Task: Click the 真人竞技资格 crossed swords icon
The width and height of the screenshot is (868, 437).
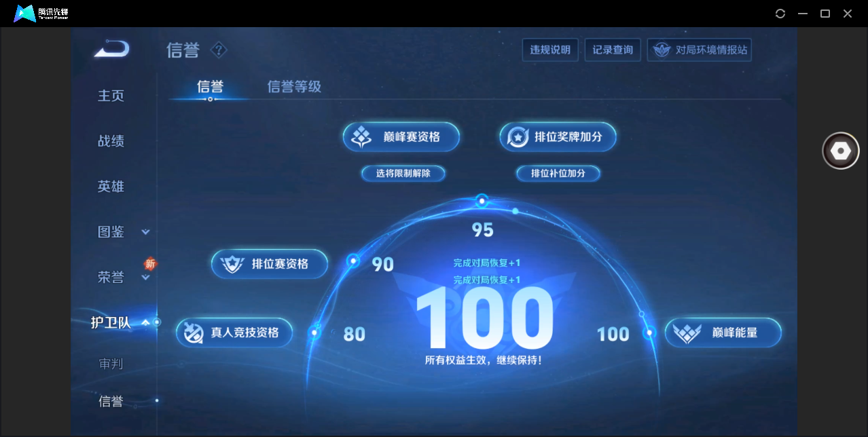Action: point(193,333)
